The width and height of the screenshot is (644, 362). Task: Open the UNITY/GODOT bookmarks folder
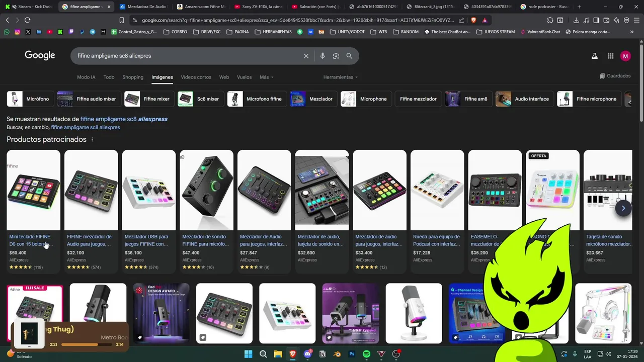[347, 32]
